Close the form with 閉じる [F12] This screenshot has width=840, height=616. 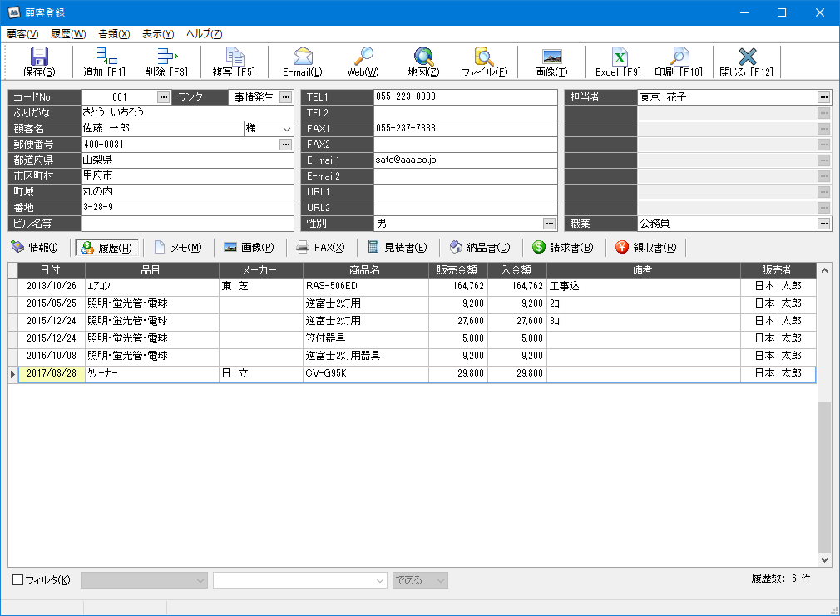tap(747, 62)
